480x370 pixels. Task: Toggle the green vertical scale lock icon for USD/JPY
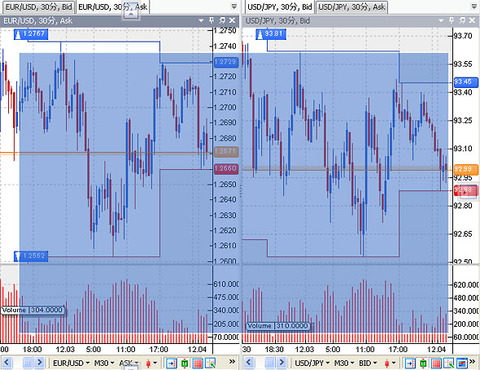[x=423, y=363]
